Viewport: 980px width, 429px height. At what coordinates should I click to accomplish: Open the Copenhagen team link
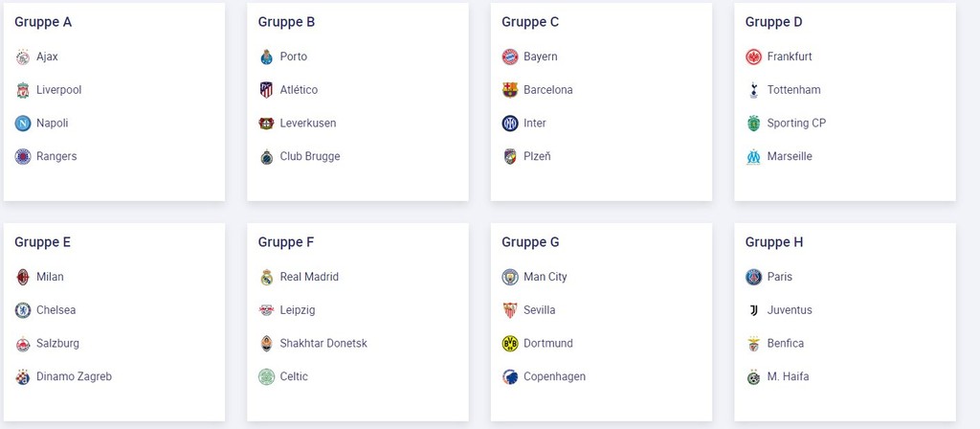[544, 376]
